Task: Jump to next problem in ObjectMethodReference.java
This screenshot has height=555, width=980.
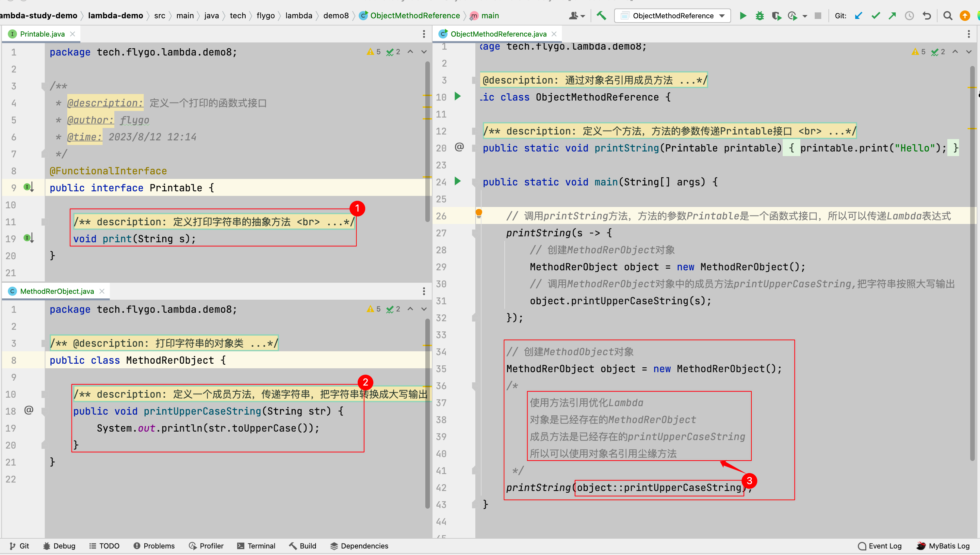Action: 969,52
